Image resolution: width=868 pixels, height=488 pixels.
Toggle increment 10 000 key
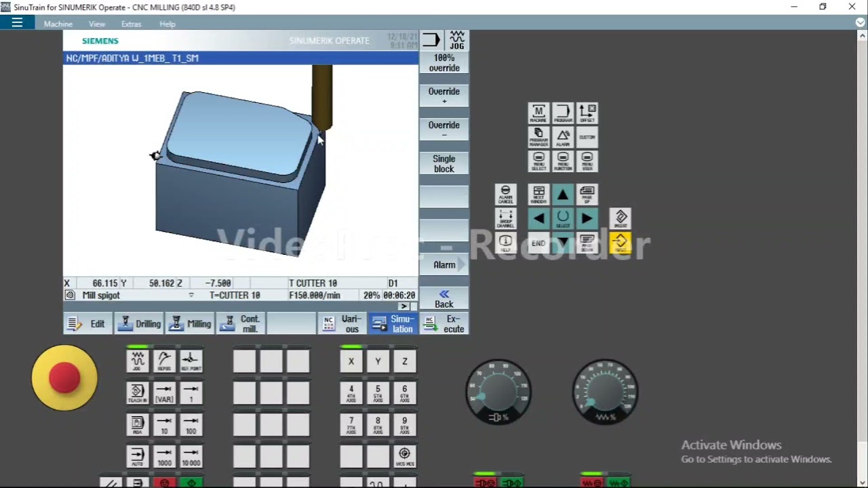coord(191,455)
